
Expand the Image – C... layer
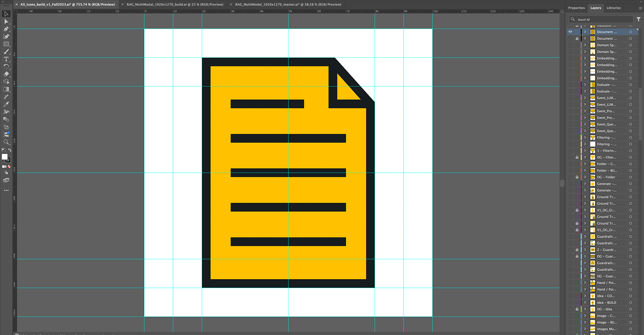[585, 316]
